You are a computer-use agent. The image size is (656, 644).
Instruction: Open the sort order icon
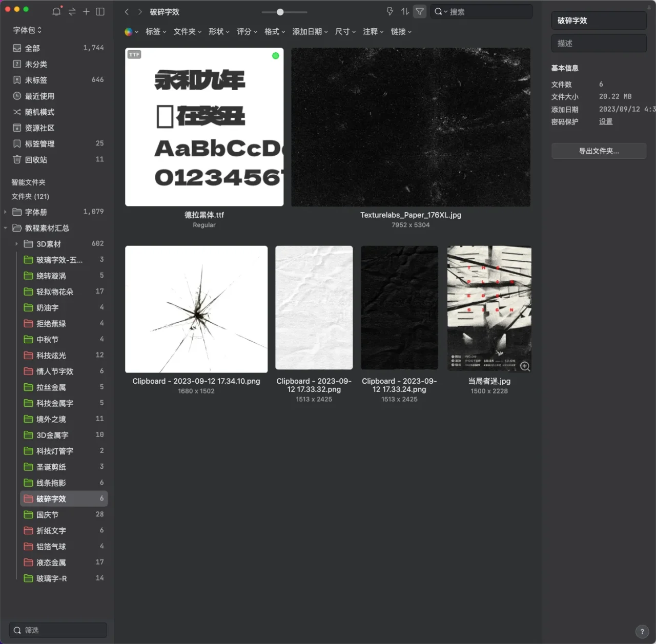[x=405, y=11]
